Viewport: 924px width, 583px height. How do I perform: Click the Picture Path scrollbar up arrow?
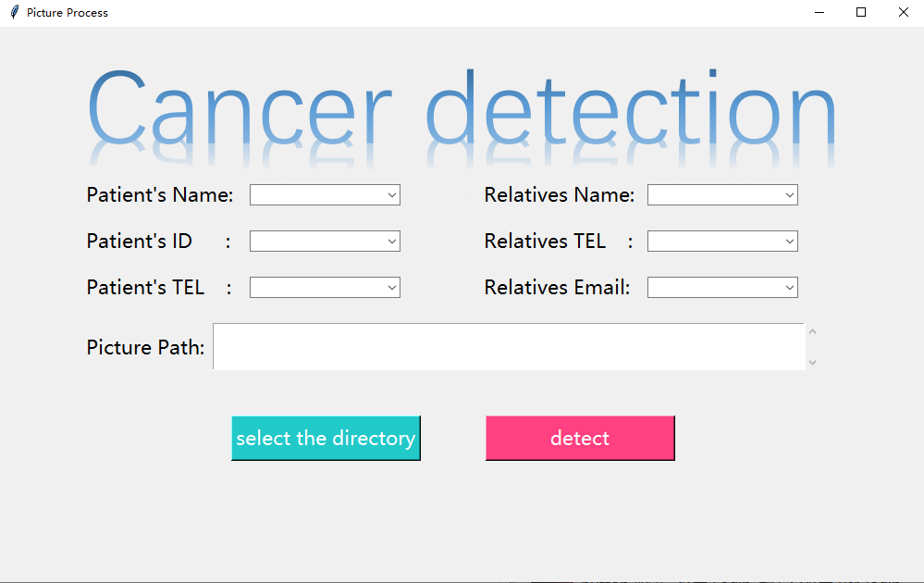(x=813, y=331)
